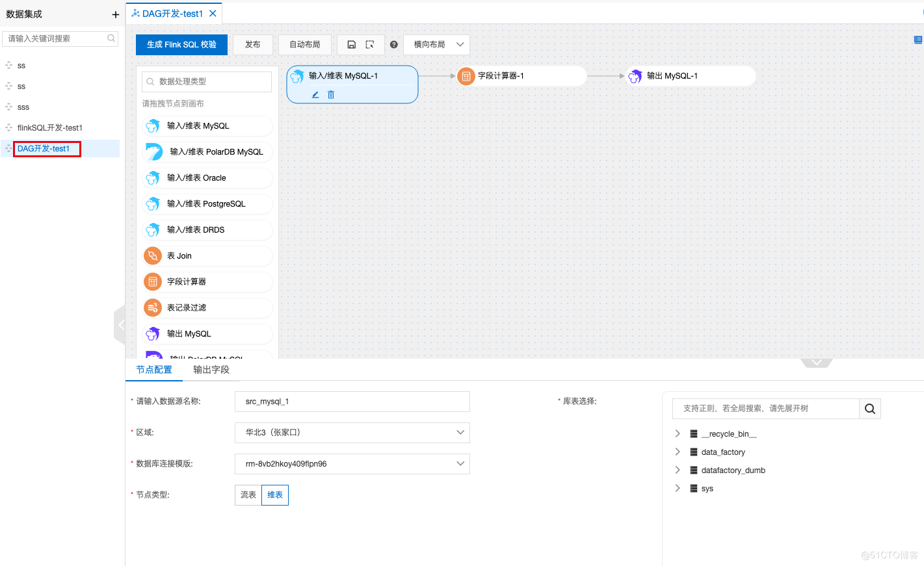This screenshot has height=566, width=924.
Task: Pick 表记录过滤 node from palette
Action: 207,308
